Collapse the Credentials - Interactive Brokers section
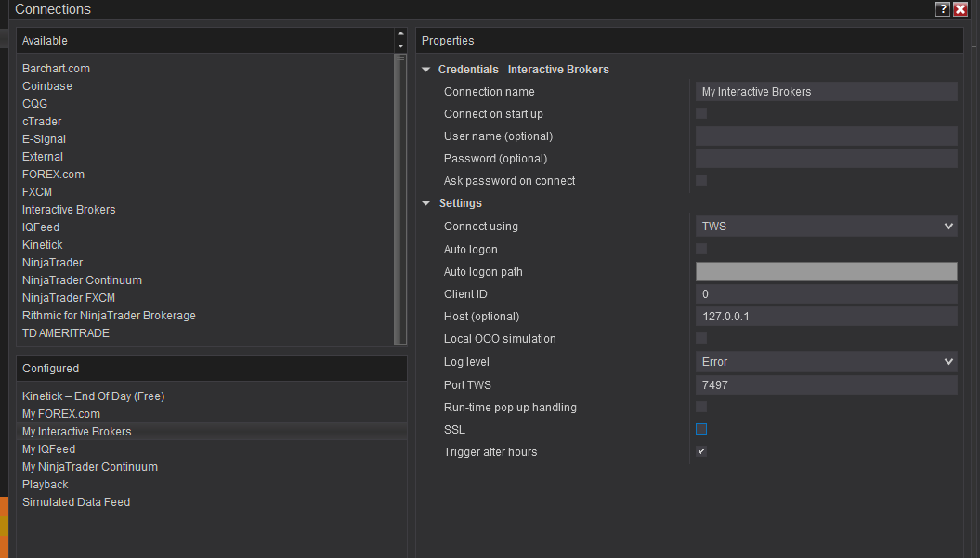Viewport: 980px width, 558px height. point(426,70)
